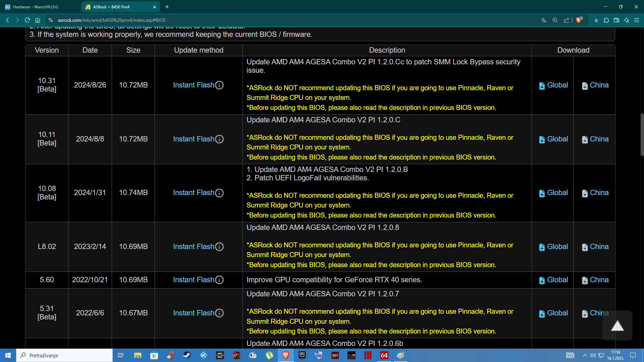Viewport: 644px width, 362px height.
Task: Open Steam from the taskbar
Action: tap(187, 355)
